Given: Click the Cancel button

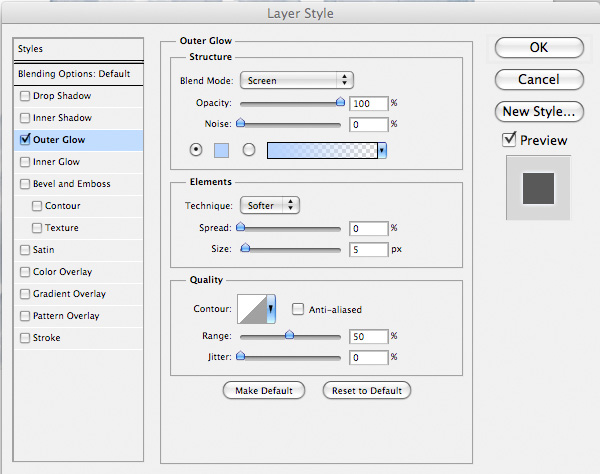Looking at the screenshot, I should (x=539, y=80).
